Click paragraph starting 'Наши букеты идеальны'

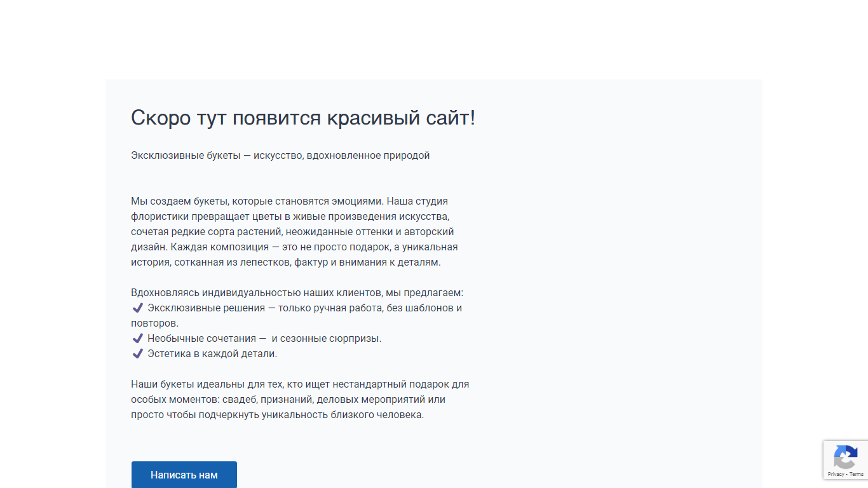coord(300,400)
